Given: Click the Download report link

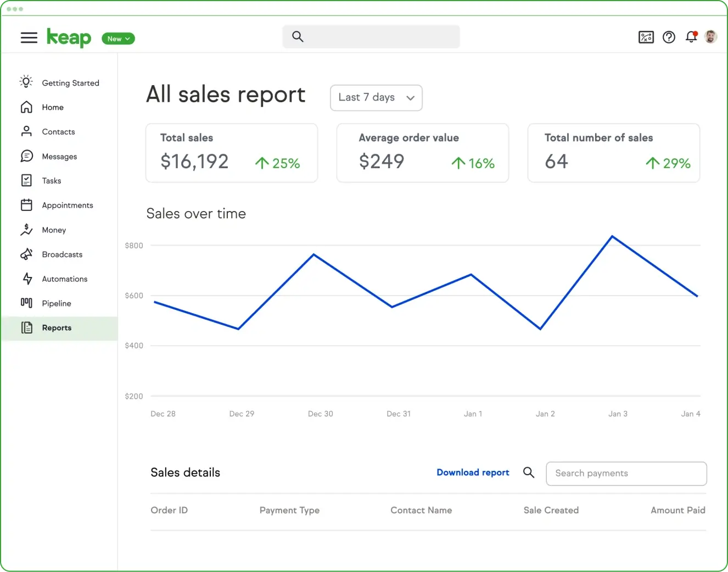Looking at the screenshot, I should (473, 473).
